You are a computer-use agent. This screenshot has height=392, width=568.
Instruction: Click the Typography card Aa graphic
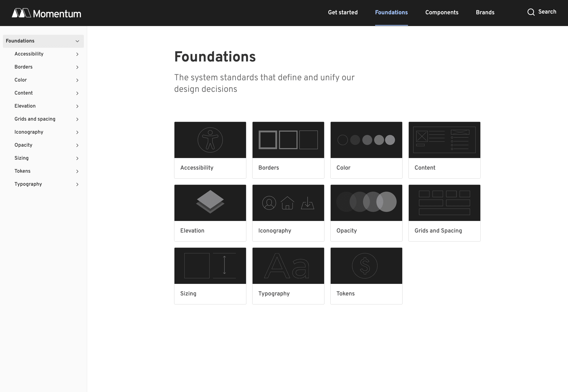click(287, 266)
